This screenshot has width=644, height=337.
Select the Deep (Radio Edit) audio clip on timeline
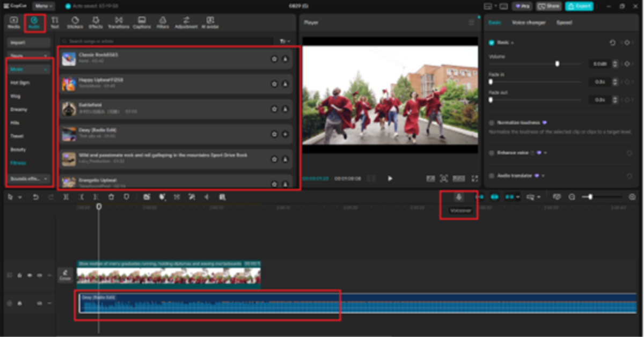click(358, 303)
